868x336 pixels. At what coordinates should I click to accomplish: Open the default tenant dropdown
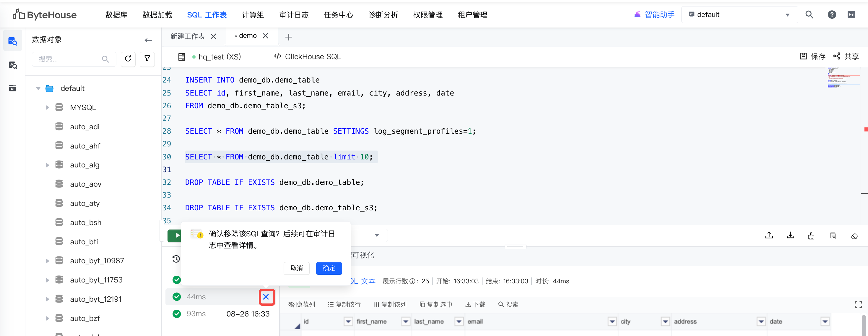(739, 14)
